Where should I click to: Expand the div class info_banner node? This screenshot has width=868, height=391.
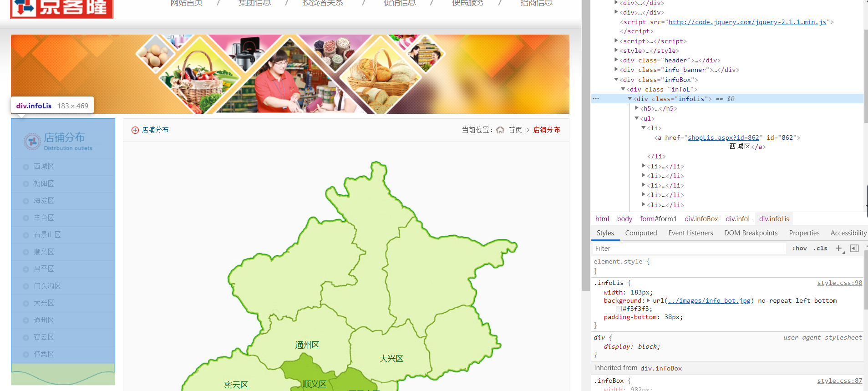616,70
